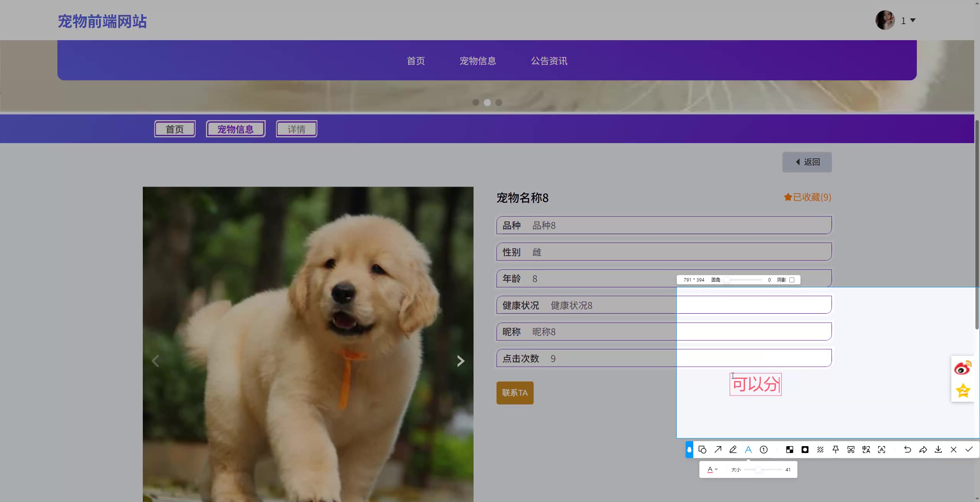The image size is (980, 502).
Task: Enable the 阴影 shadow checkbox
Action: click(792, 280)
